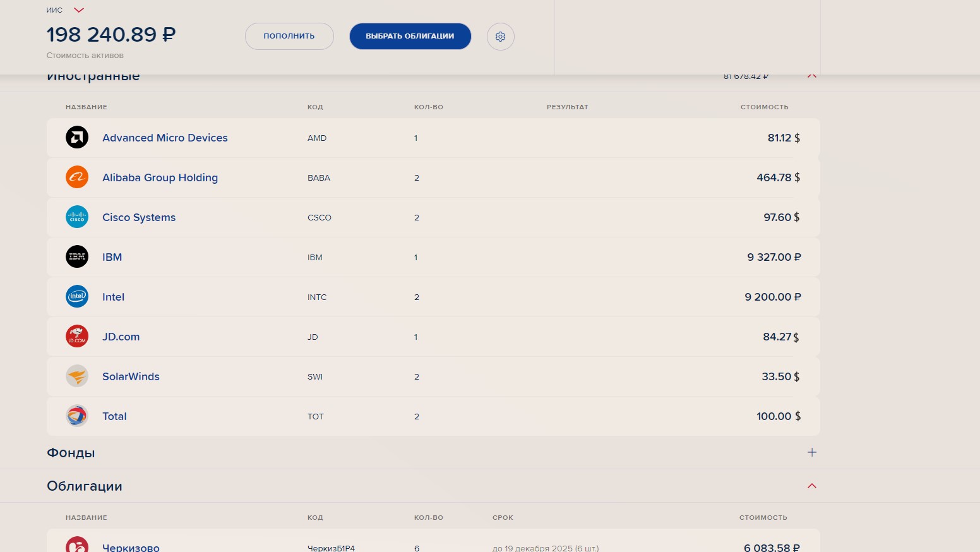Click the Черкизово logo icon
The width and height of the screenshot is (980, 552).
[77, 546]
